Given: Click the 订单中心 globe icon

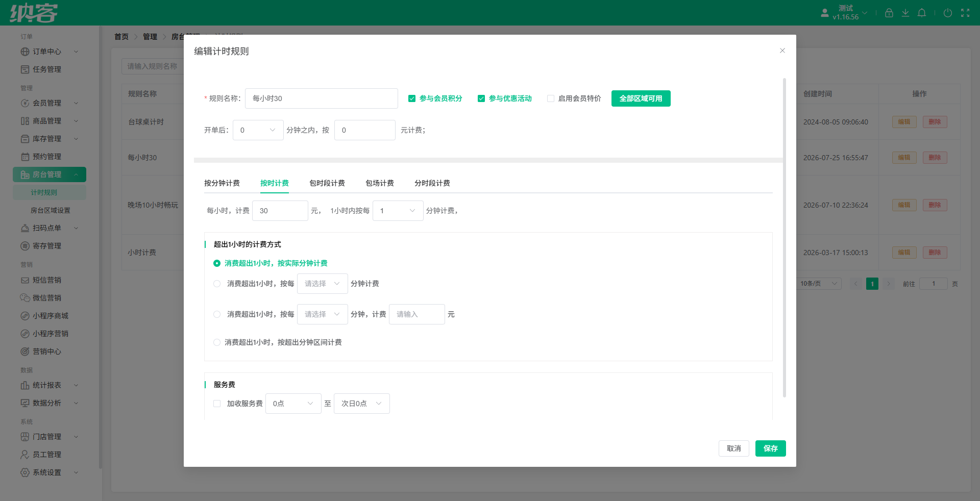Looking at the screenshot, I should [x=25, y=52].
